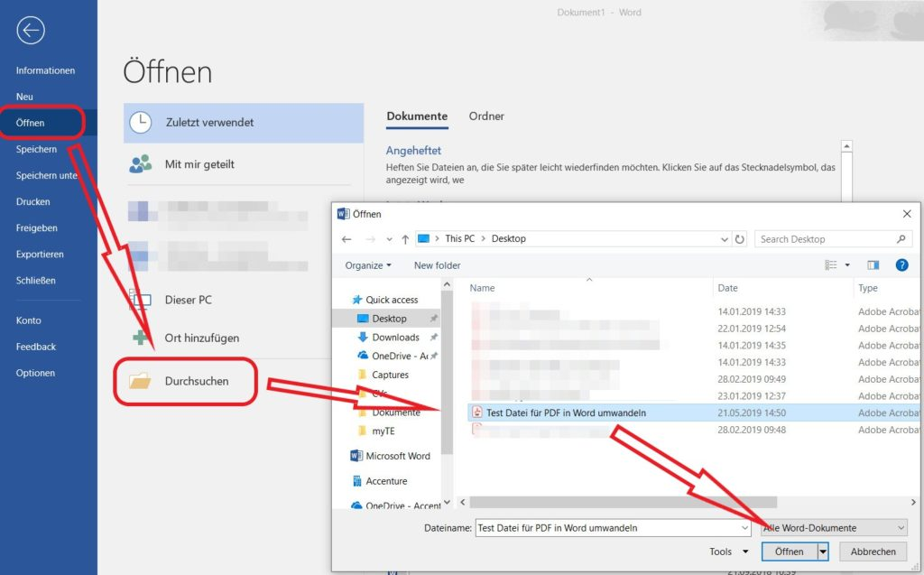Image resolution: width=924 pixels, height=575 pixels.
Task: Select Neu in the sidebar
Action: [x=24, y=97]
